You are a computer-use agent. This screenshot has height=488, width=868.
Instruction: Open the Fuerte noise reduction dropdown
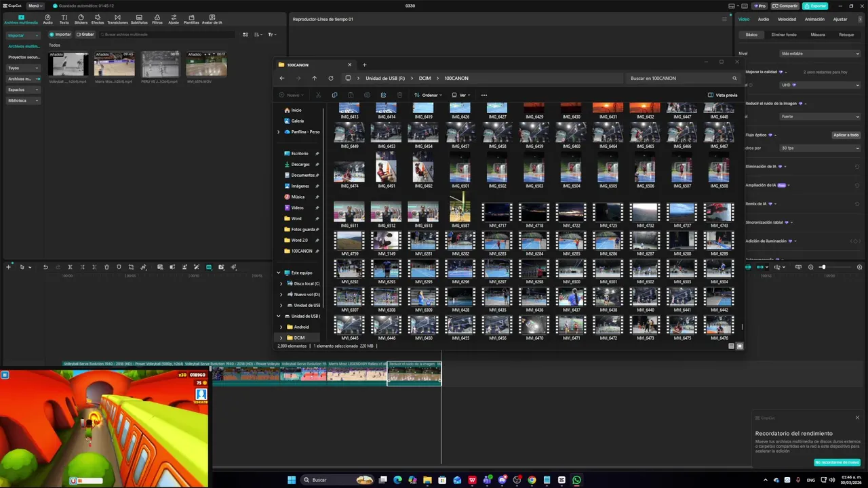820,117
